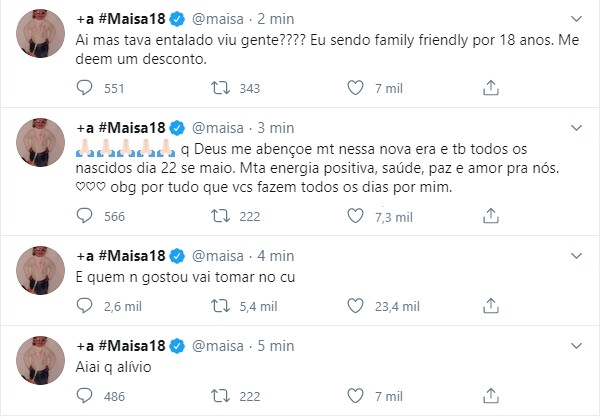
Task: Expand the menu chevron on the 5 min tweet
Action: tap(577, 346)
